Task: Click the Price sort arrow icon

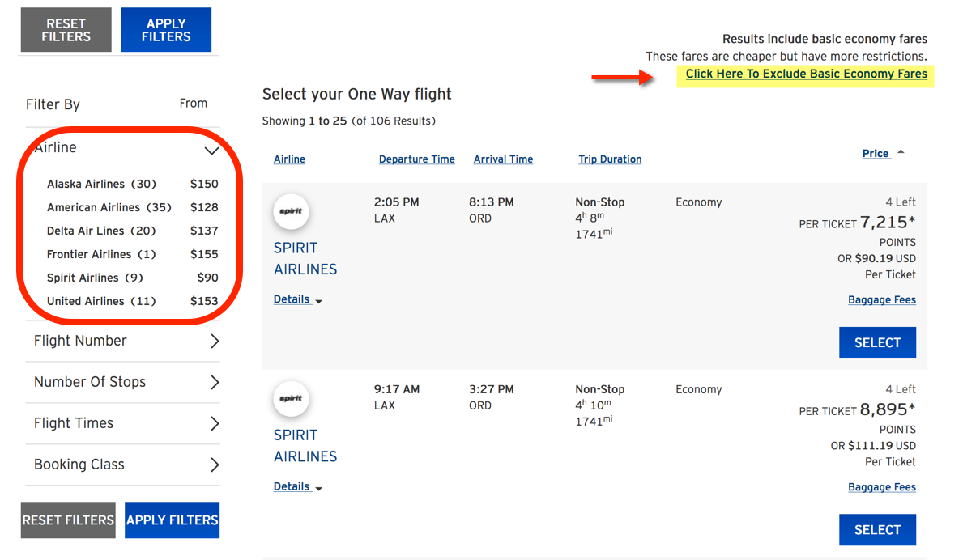Action: click(x=901, y=151)
